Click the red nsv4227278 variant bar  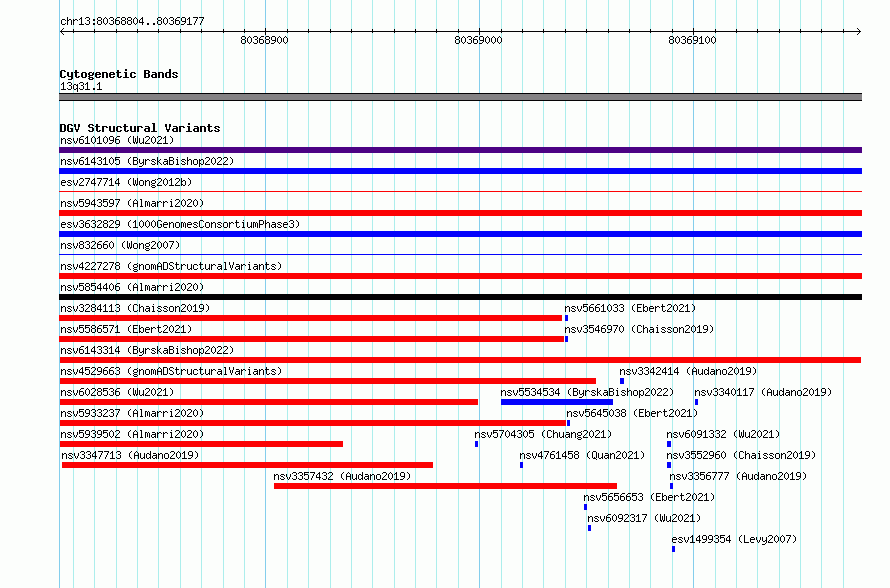tap(460, 276)
